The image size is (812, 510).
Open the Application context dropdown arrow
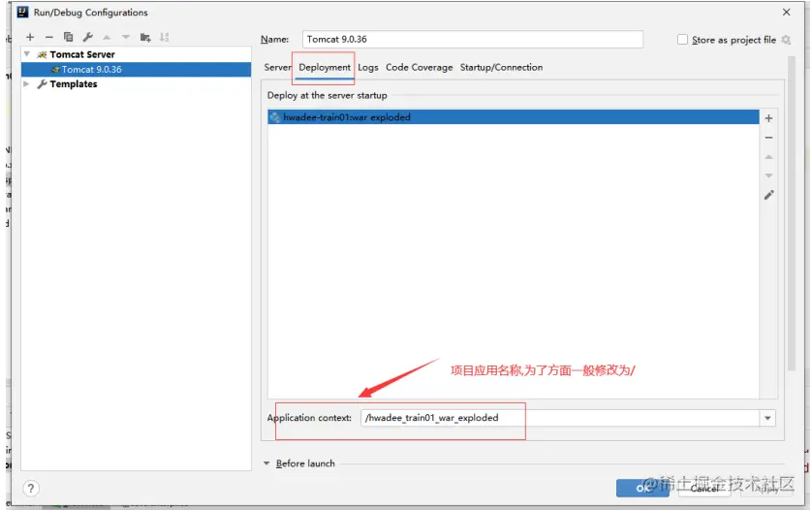[x=767, y=418]
